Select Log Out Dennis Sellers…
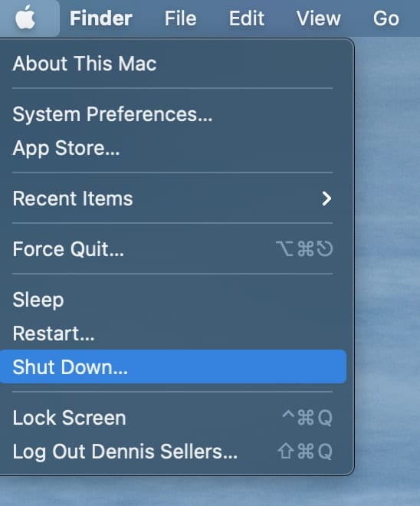The width and height of the screenshot is (420, 506). 172,452
